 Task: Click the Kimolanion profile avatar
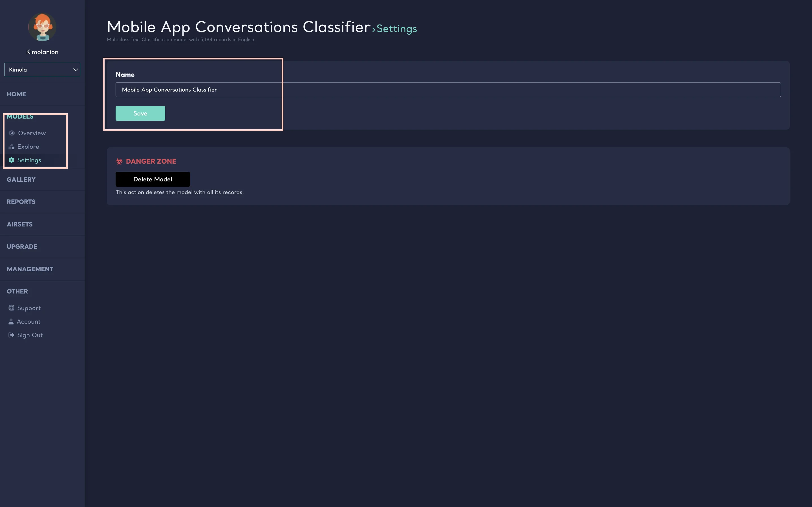point(42,27)
